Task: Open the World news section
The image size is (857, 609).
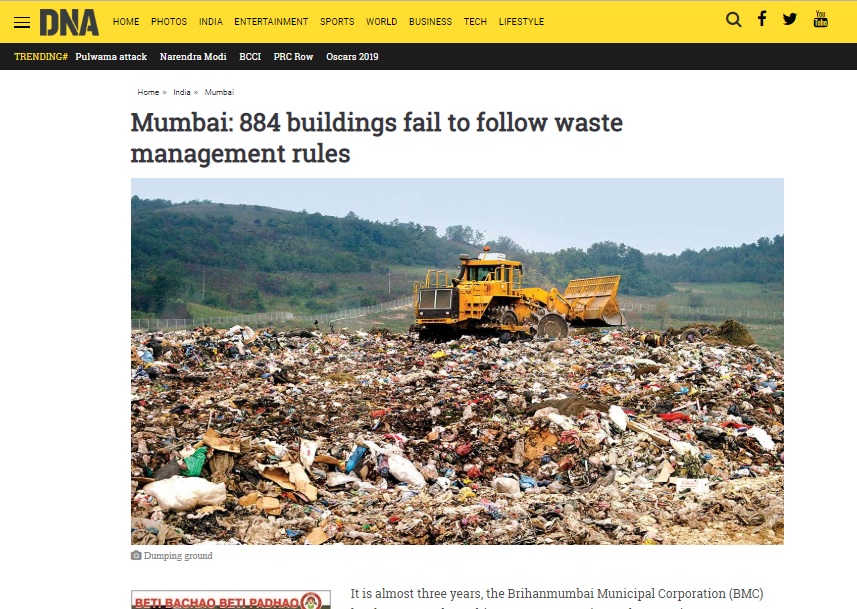Action: 381,21
